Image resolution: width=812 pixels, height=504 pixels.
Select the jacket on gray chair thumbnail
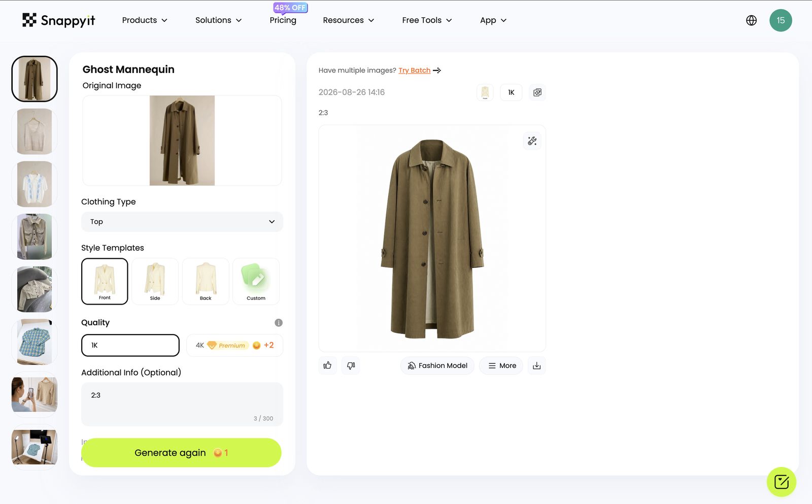tap(35, 289)
